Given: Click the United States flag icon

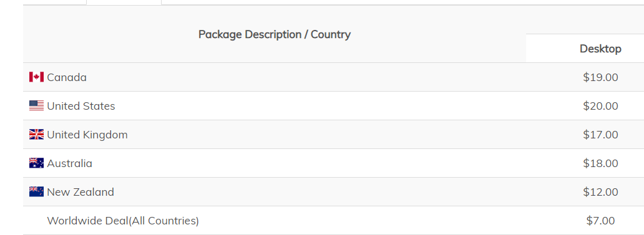Looking at the screenshot, I should click(x=36, y=106).
